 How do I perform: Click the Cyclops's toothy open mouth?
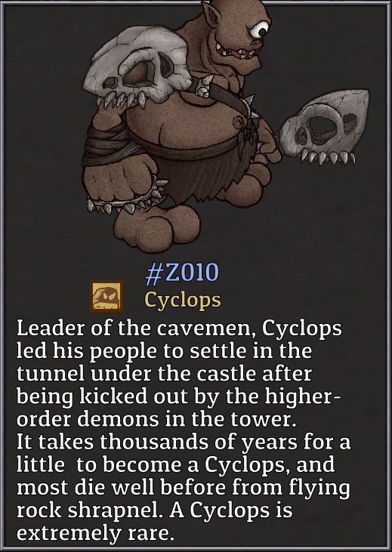click(239, 54)
